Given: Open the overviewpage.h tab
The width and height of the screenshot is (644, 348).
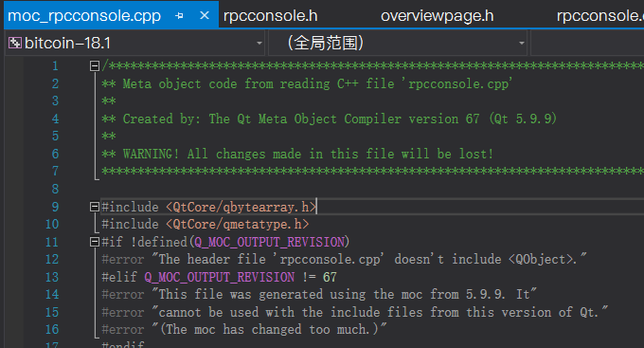Looking at the screenshot, I should [x=437, y=16].
